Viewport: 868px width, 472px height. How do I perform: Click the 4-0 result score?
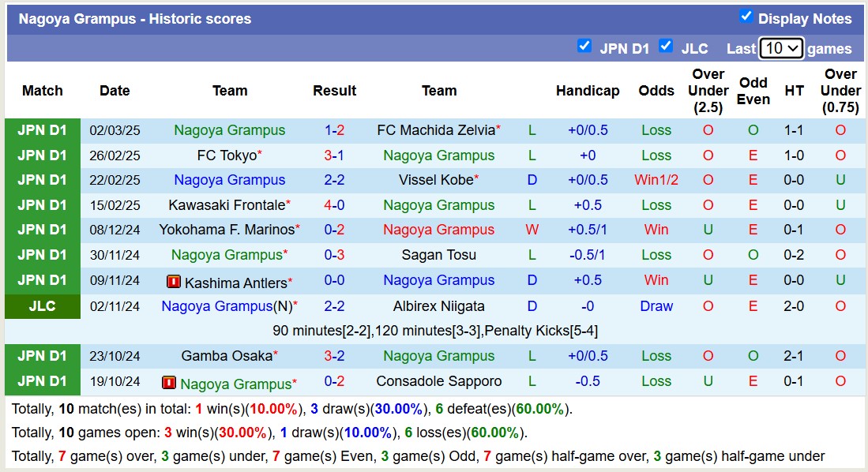tap(334, 205)
